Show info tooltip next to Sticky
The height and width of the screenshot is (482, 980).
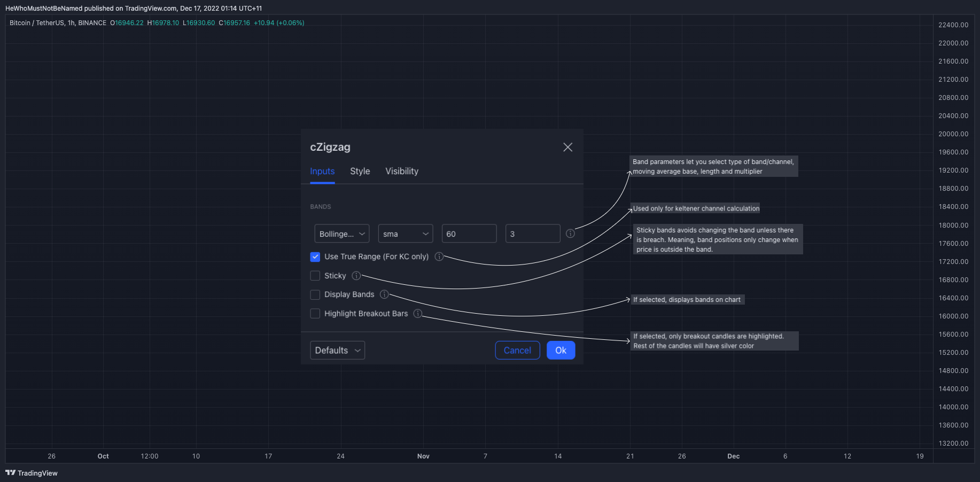[x=356, y=276]
